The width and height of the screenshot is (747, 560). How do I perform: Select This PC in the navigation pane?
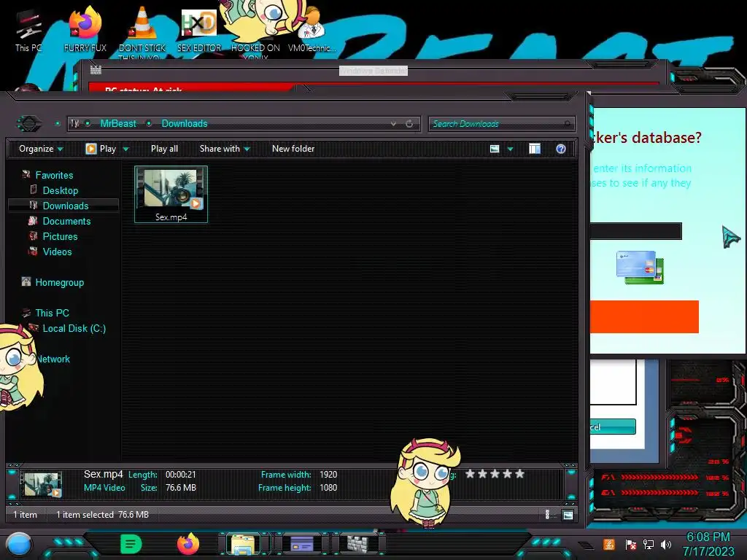click(52, 313)
